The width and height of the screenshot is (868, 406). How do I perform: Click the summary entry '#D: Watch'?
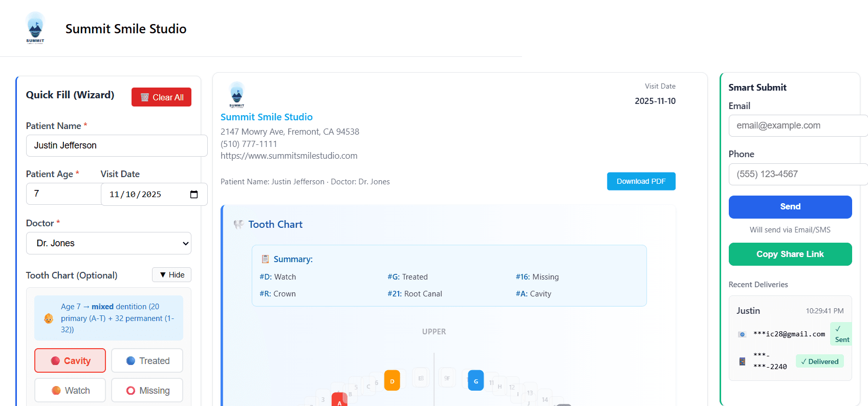coord(278,277)
